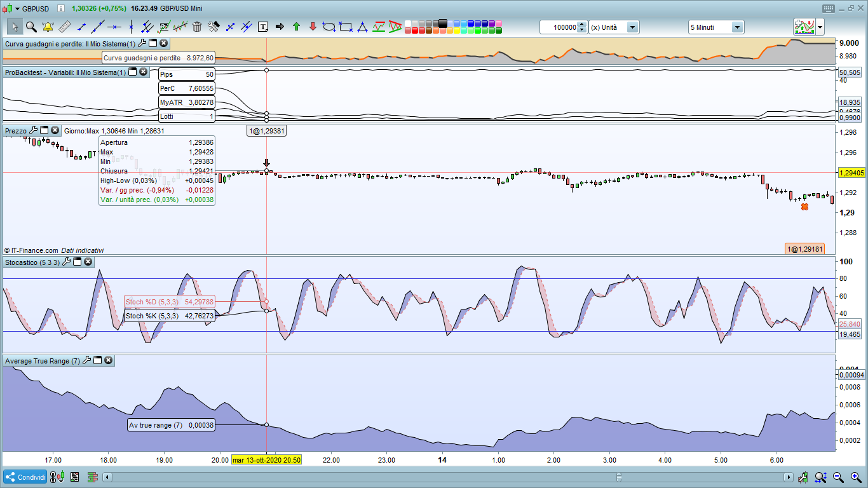Click zoom out magnifier in bottom bar
This screenshot has width=868, height=488.
coord(838,477)
